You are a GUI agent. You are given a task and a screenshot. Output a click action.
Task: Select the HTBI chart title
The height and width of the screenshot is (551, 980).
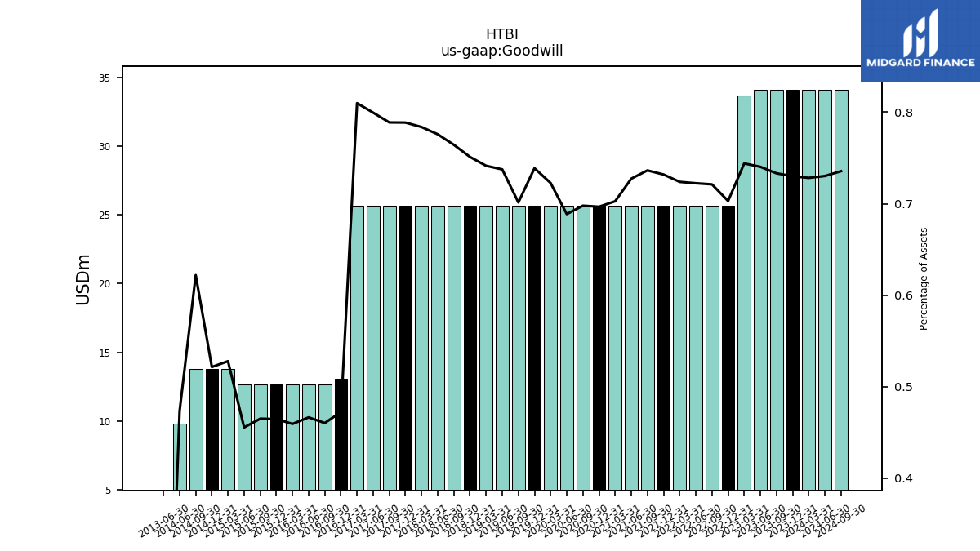click(501, 35)
